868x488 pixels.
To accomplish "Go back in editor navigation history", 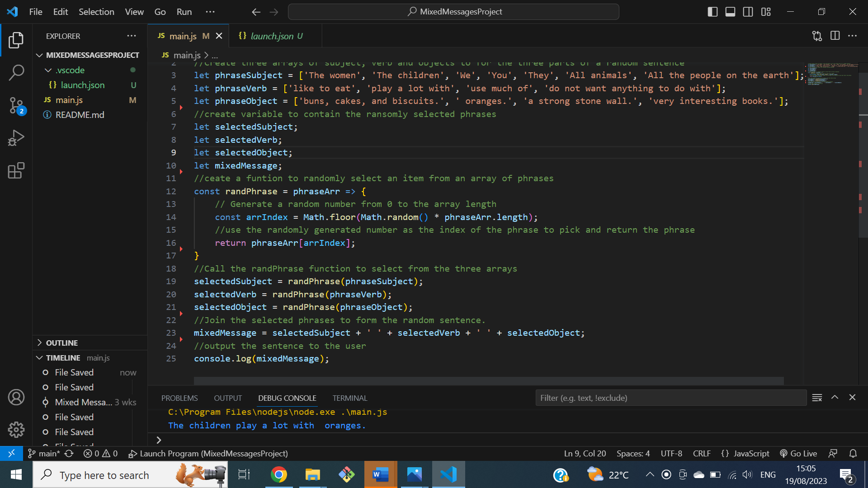I will (256, 12).
